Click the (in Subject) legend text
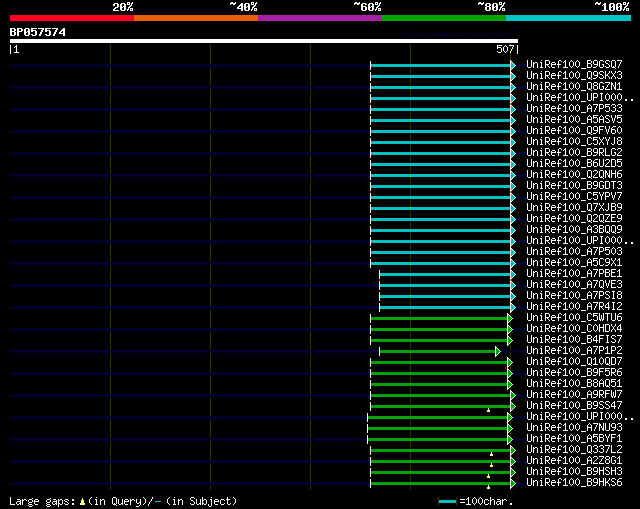This screenshot has height=509, width=640. click(x=202, y=501)
